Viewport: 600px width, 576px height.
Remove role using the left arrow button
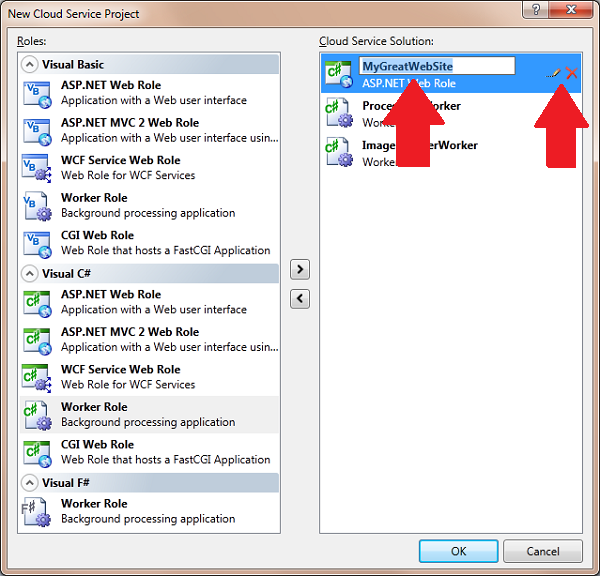(x=299, y=298)
